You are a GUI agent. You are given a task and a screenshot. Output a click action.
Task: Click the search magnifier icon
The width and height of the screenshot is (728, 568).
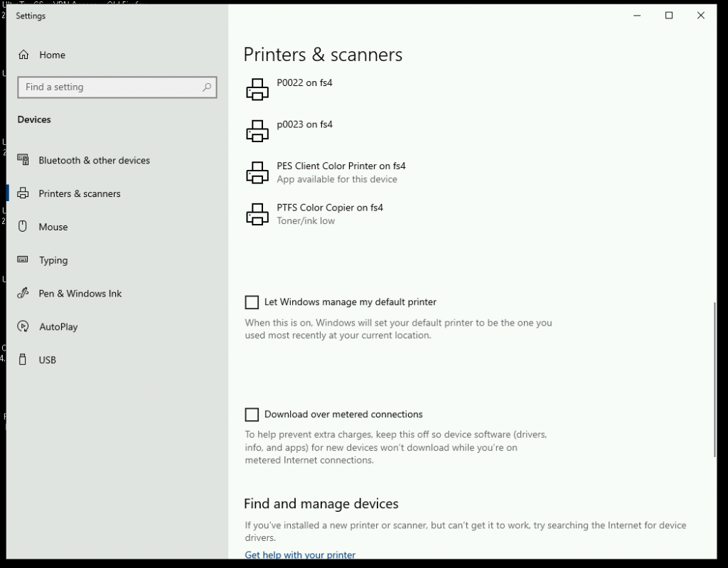pyautogui.click(x=207, y=87)
